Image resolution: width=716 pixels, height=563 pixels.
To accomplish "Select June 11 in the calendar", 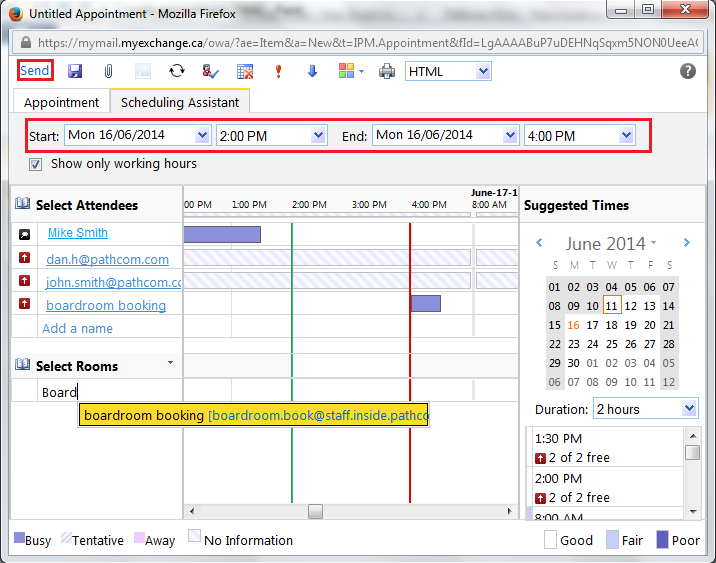I will [x=612, y=305].
